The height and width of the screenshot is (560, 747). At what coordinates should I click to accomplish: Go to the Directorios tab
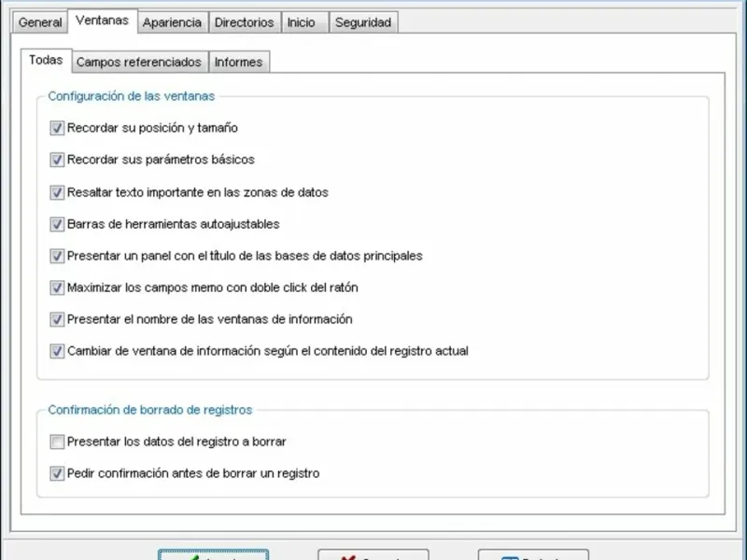click(244, 22)
